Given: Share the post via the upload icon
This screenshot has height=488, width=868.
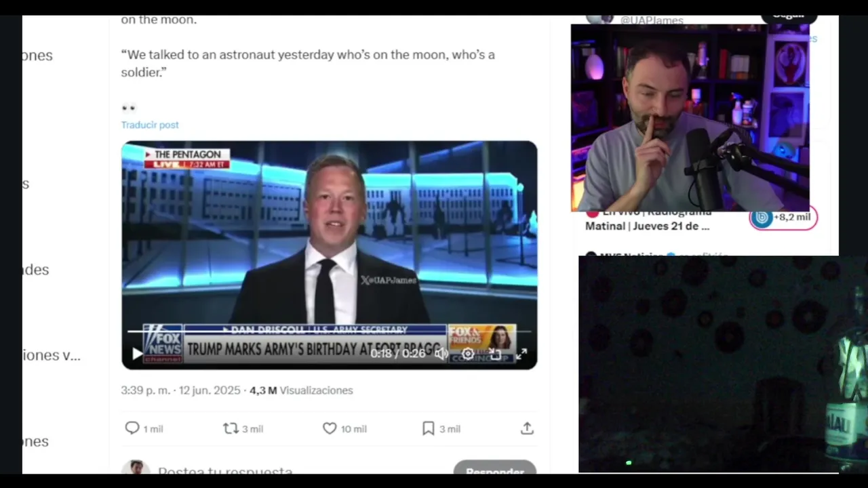Looking at the screenshot, I should coord(527,428).
